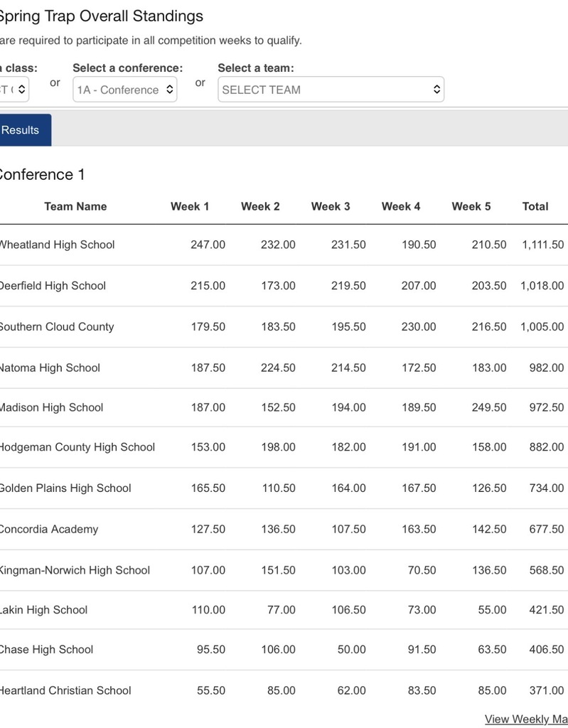
Task: Select Golden Plains' total 734.00
Action: click(x=547, y=488)
